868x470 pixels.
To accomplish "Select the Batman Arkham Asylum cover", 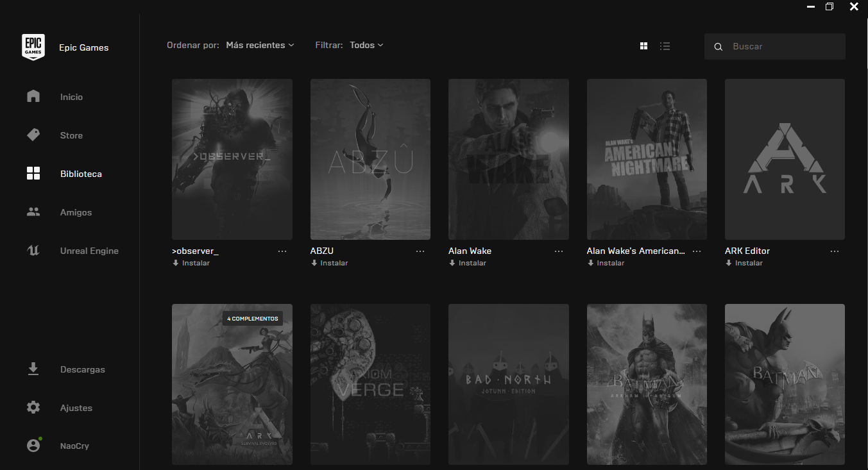I will coord(647,384).
